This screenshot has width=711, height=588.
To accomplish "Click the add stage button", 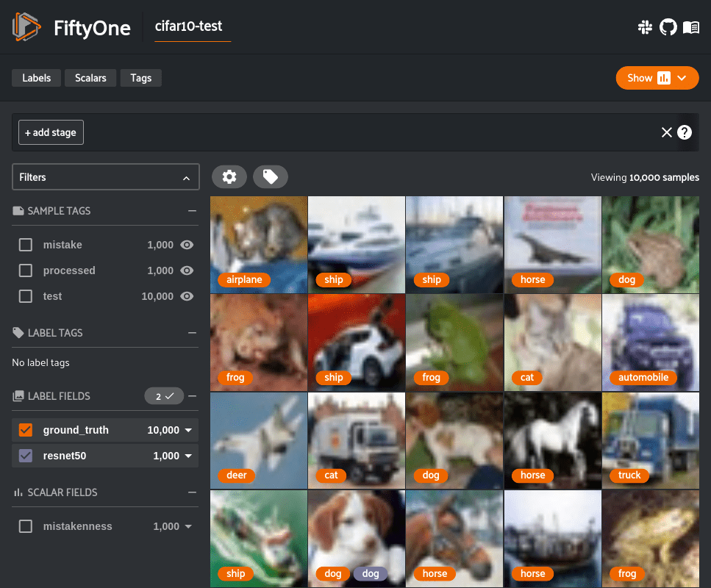I will point(51,132).
